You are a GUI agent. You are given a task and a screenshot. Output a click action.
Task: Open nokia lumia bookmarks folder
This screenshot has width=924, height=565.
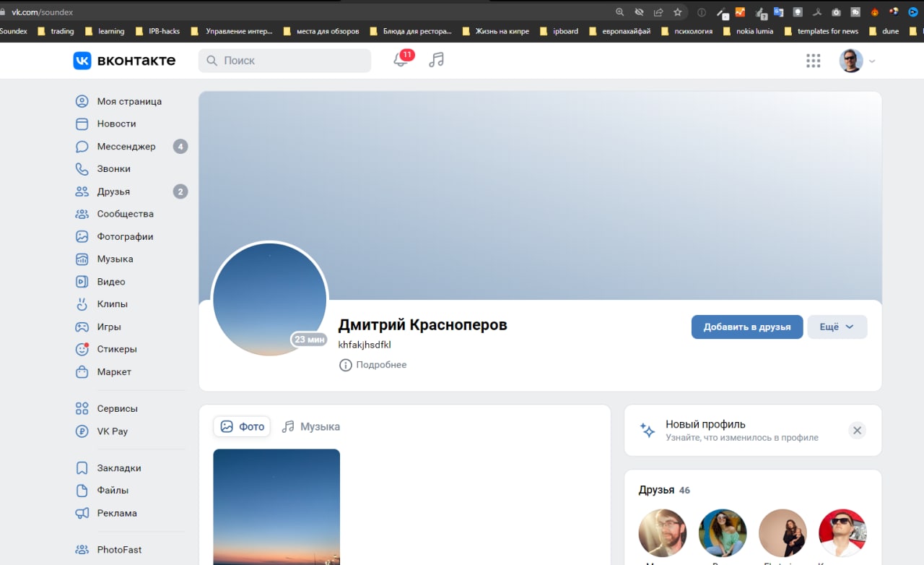tap(748, 31)
